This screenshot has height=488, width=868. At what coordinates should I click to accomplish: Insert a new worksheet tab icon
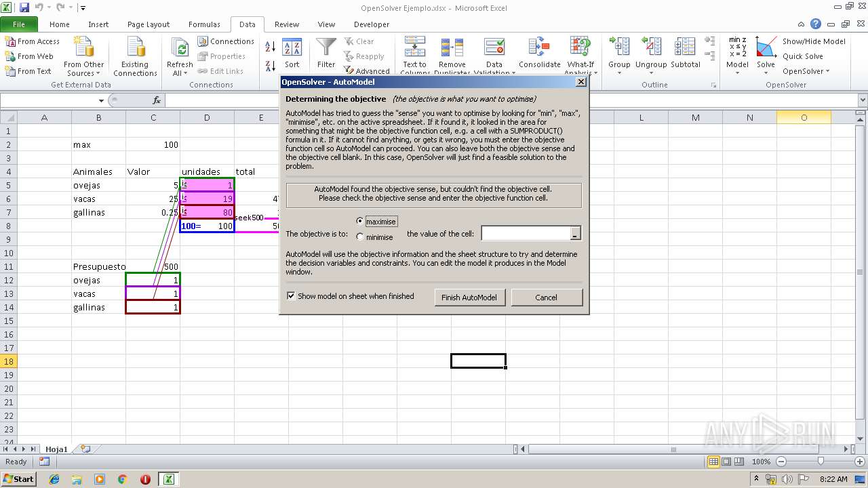point(85,449)
